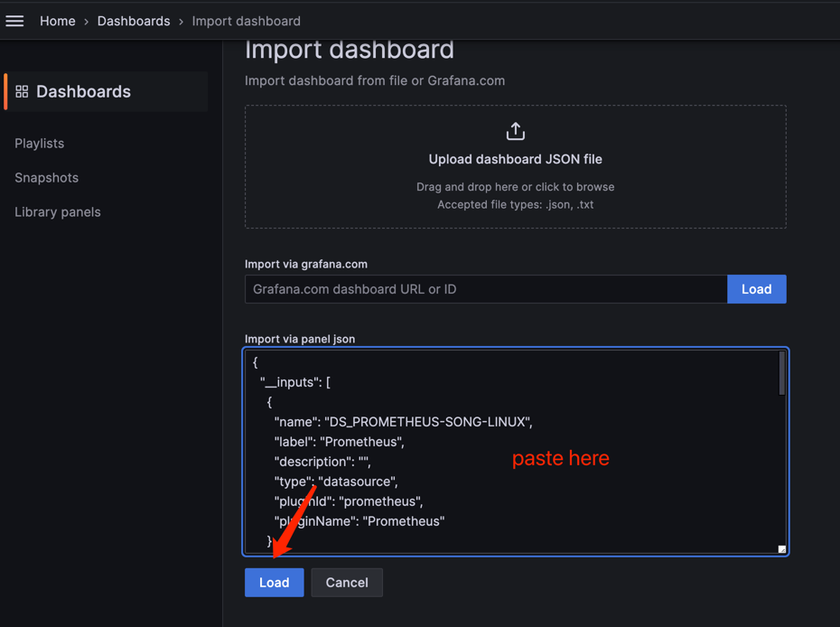The height and width of the screenshot is (627, 840).
Task: Click the chevron after Home breadcrumb
Action: [87, 21]
